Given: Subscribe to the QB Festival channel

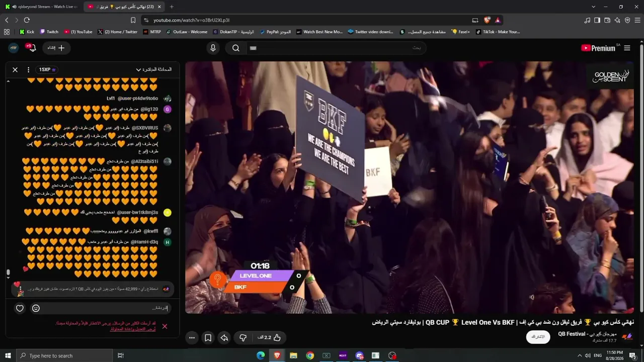Looking at the screenshot, I should pos(538,336).
